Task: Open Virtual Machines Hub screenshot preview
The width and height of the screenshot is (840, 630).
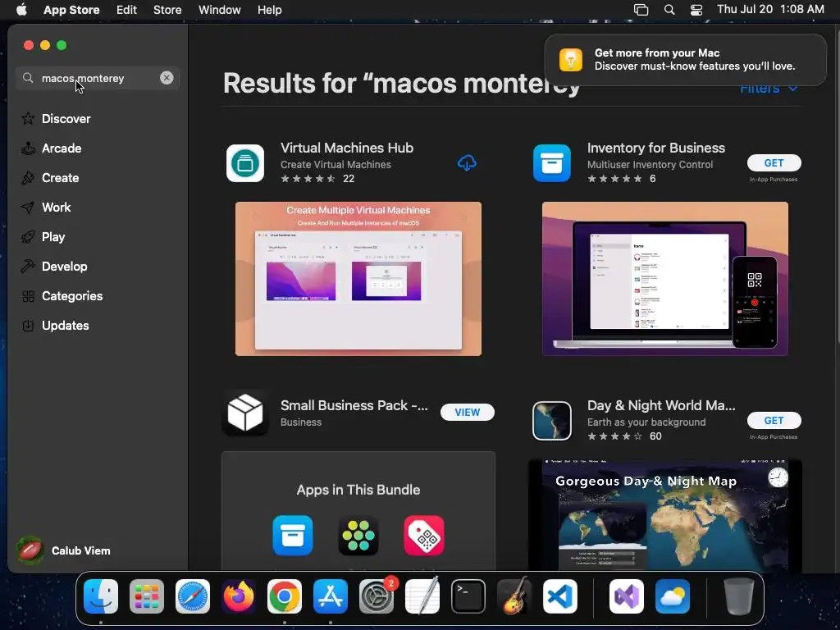Action: tap(358, 279)
